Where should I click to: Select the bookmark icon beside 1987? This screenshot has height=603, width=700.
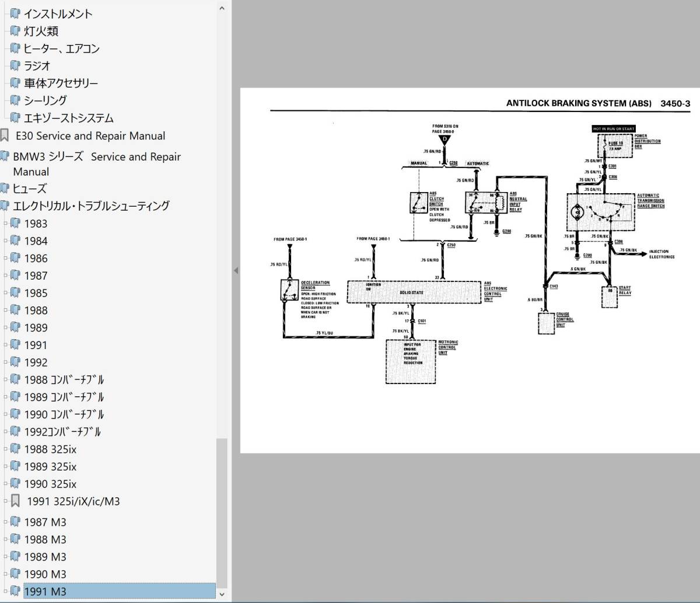coord(15,276)
